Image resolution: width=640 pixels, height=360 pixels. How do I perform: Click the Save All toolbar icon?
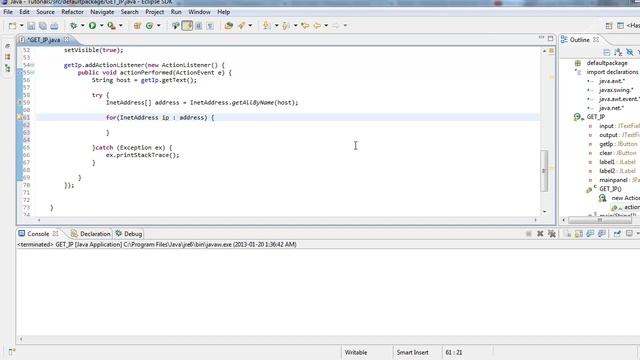pyautogui.click(x=42, y=26)
